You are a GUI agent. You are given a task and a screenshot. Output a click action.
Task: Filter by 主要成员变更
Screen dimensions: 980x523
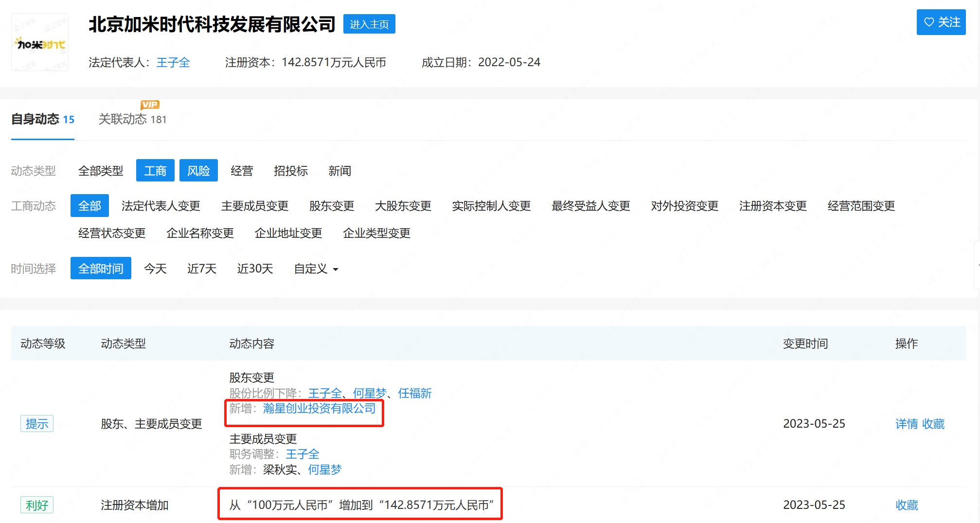pyautogui.click(x=255, y=206)
